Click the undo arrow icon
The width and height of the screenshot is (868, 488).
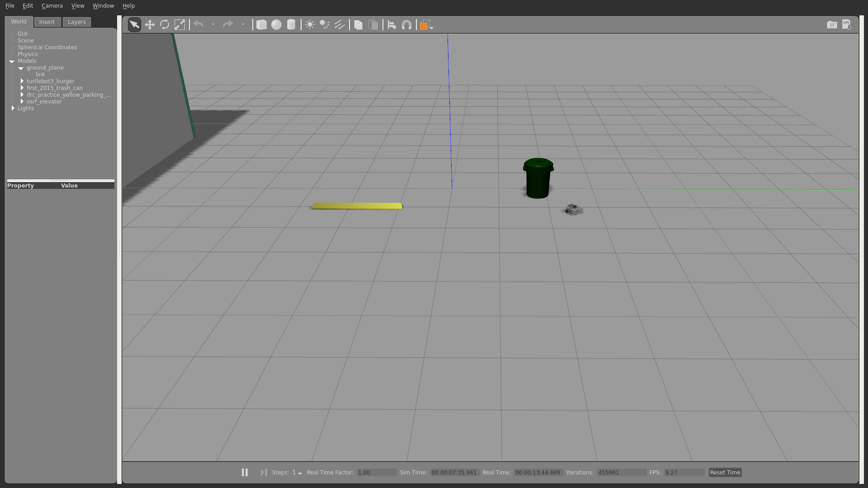198,24
